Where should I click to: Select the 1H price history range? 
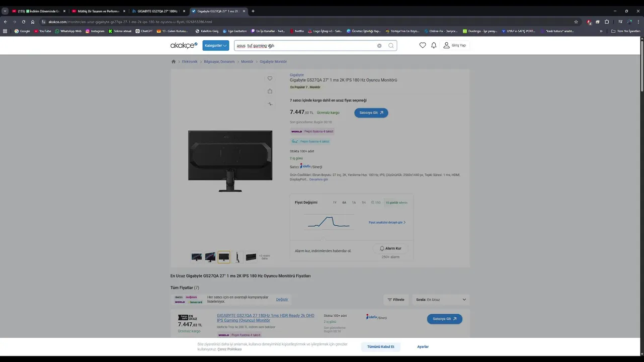point(363,203)
